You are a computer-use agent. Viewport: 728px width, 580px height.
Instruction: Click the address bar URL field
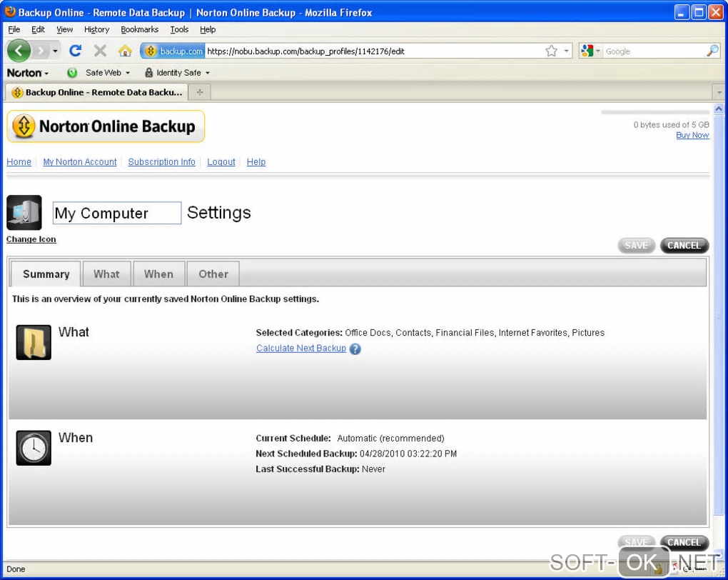tap(374, 51)
